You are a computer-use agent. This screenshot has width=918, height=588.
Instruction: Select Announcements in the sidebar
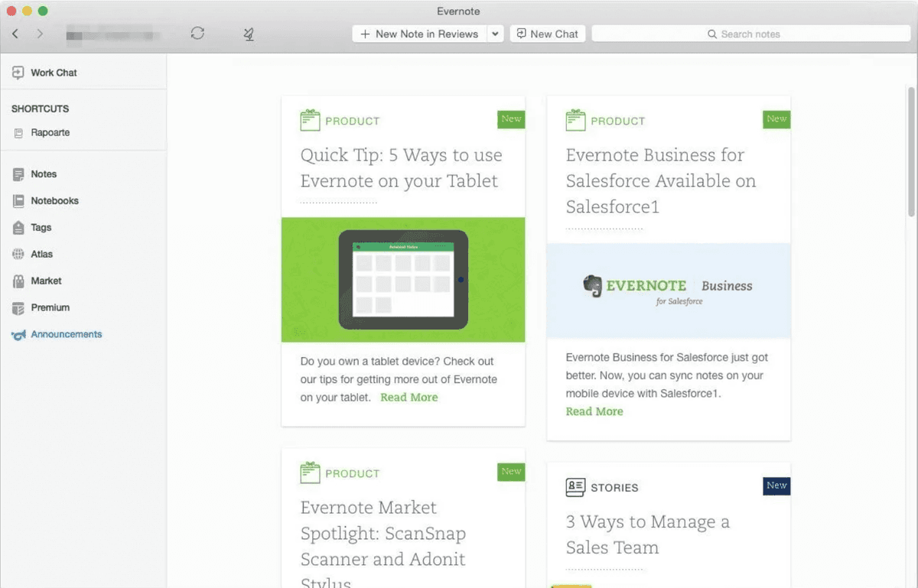[66, 334]
